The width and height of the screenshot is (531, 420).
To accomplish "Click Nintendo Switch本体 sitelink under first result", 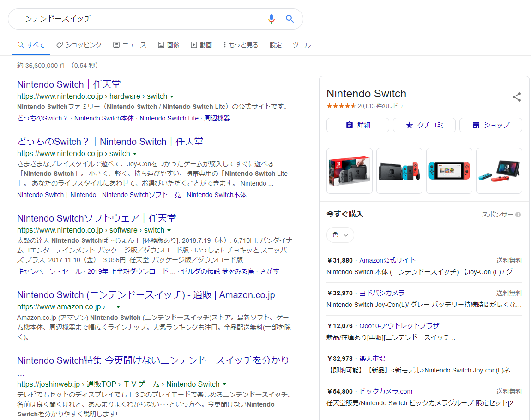I will tap(104, 119).
